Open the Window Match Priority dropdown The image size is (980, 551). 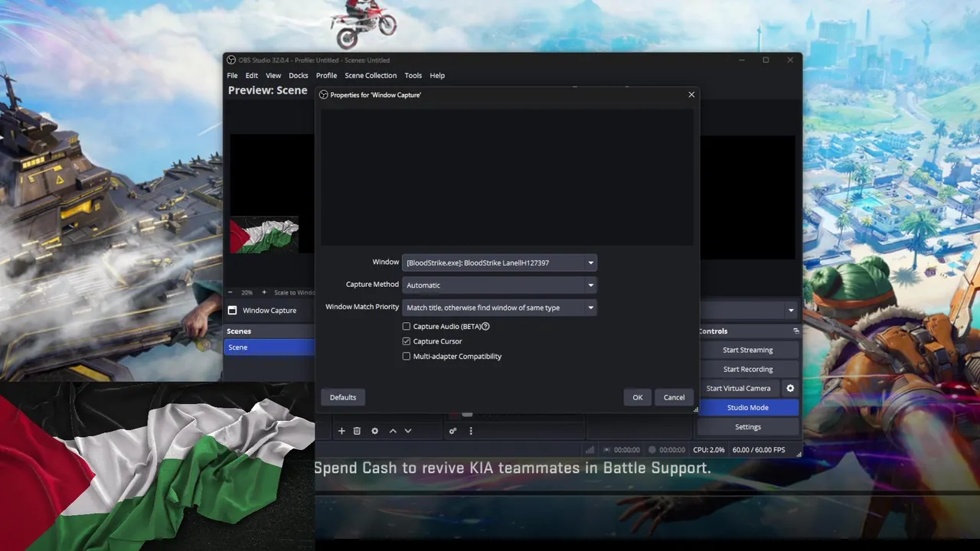(x=499, y=308)
